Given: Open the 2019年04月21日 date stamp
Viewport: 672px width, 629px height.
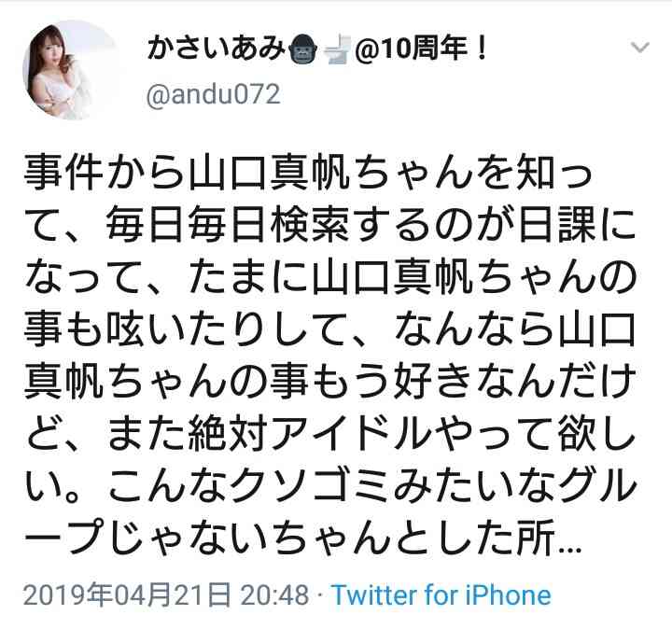Looking at the screenshot, I should click(x=127, y=595).
